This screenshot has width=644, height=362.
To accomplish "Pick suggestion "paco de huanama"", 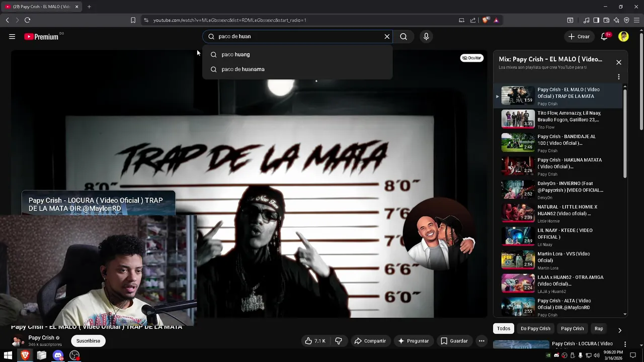I will pos(297,69).
